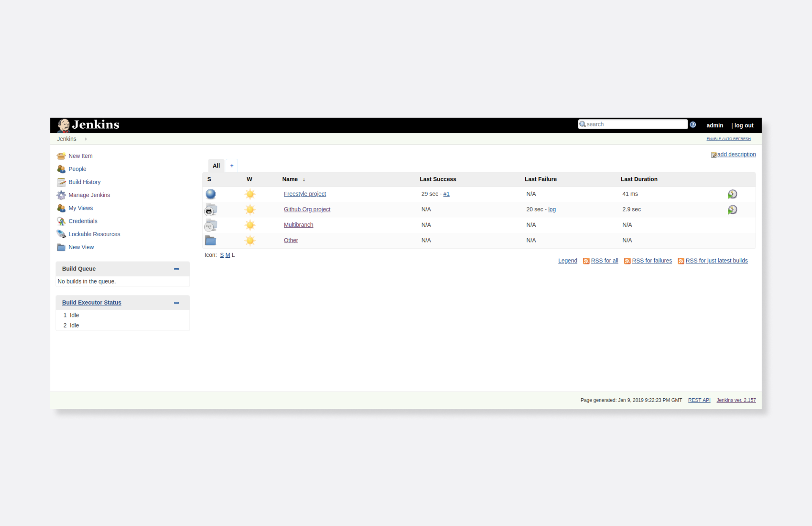Click into the search input field
Image resolution: width=812 pixels, height=526 pixels.
pyautogui.click(x=634, y=124)
